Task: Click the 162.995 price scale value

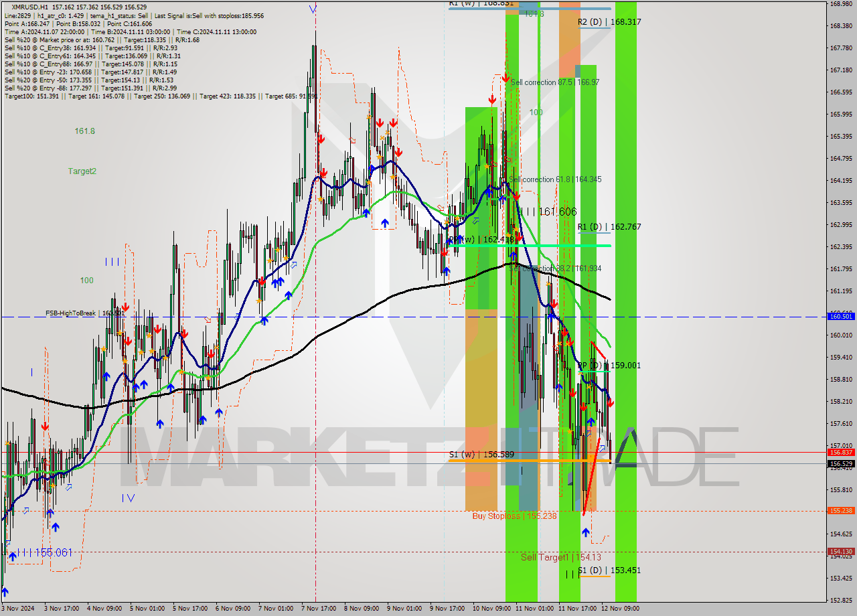Action: tap(841, 225)
